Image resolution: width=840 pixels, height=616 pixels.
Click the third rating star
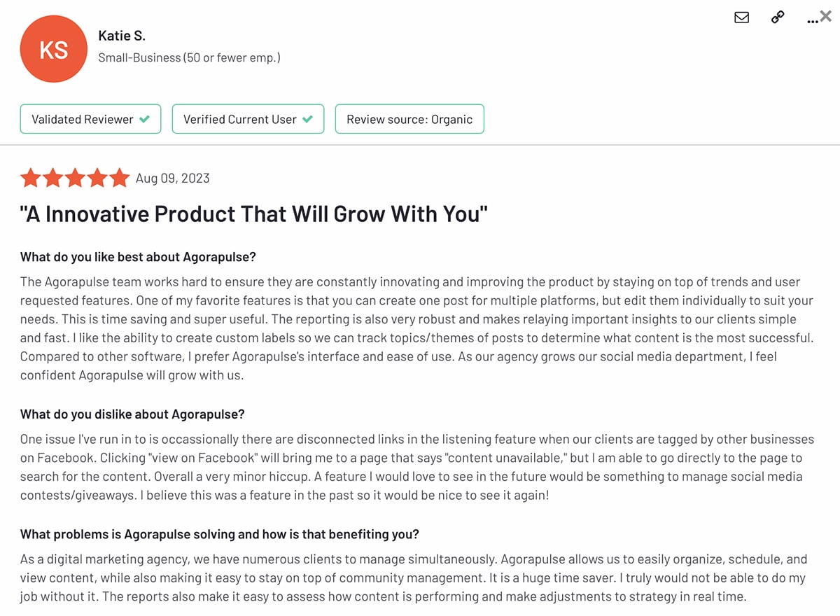pos(75,178)
